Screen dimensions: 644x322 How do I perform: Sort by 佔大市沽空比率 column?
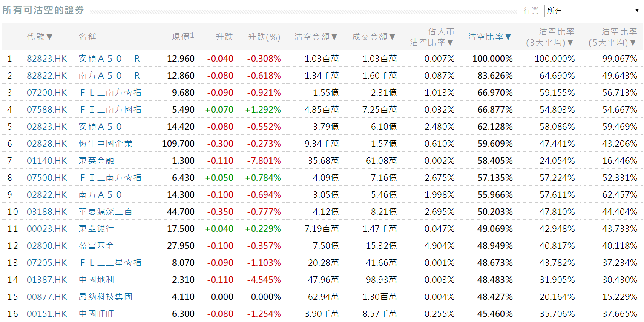point(432,37)
